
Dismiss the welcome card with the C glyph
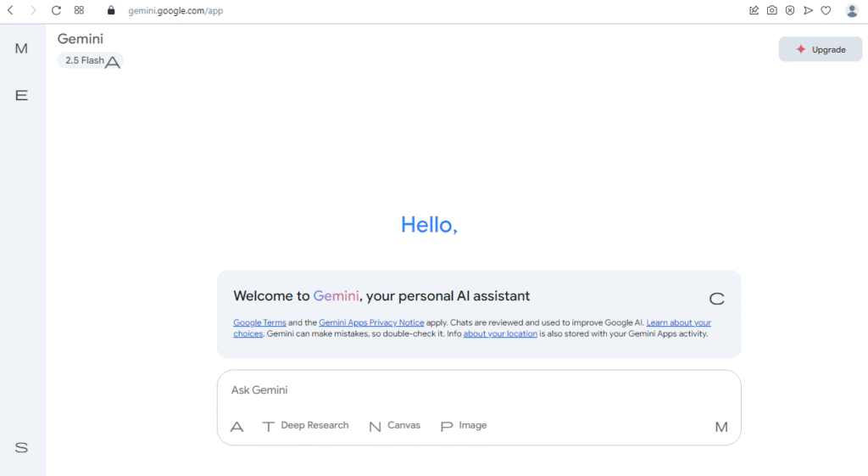coord(717,299)
